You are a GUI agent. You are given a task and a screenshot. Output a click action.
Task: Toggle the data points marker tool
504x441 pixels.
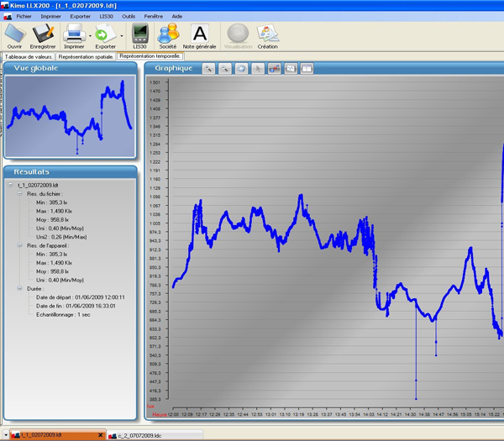coord(274,69)
